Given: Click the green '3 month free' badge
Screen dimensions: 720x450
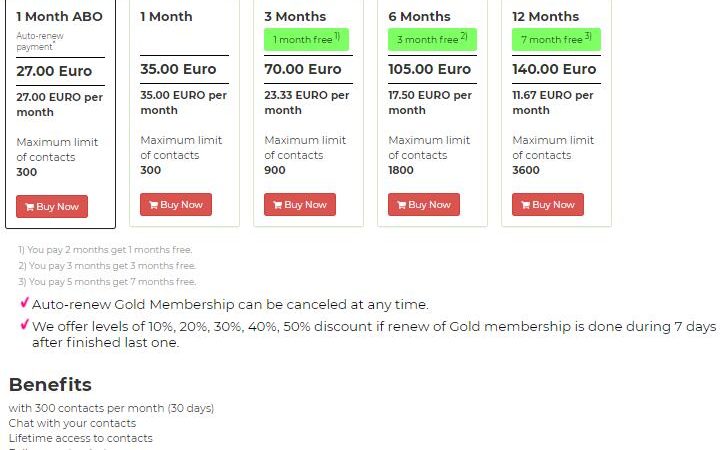Looking at the screenshot, I should click(x=432, y=39).
